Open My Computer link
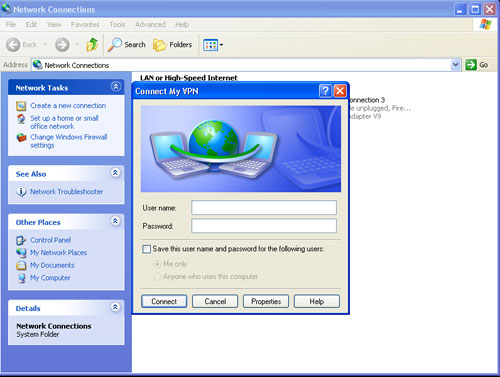 coord(50,278)
